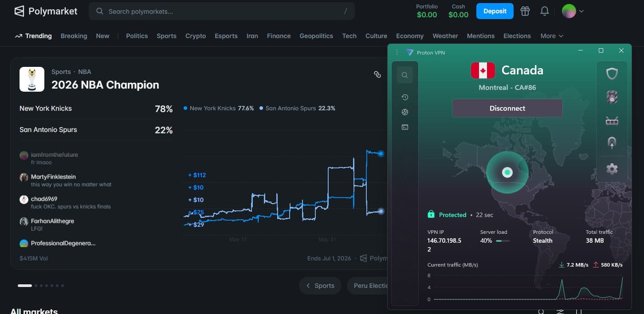Select the San Antonio Spurs 22% outcome row
The image size is (644, 314).
coord(96,130)
